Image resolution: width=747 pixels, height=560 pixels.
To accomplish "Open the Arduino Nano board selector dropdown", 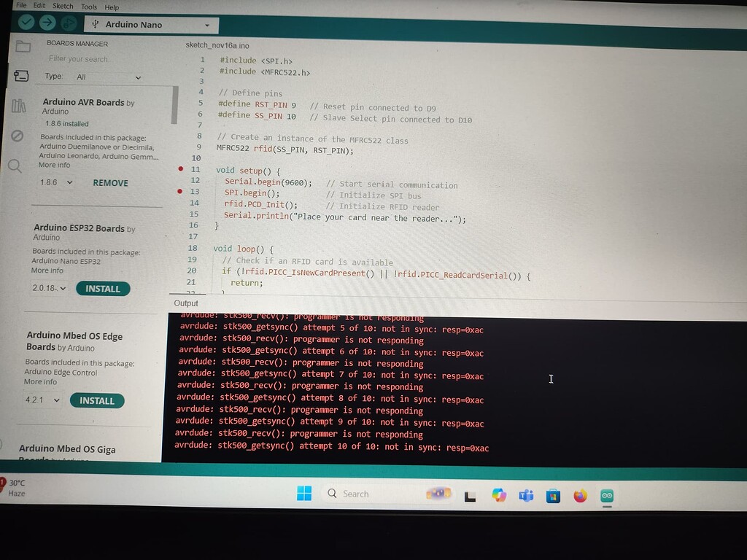I will 151,23.
